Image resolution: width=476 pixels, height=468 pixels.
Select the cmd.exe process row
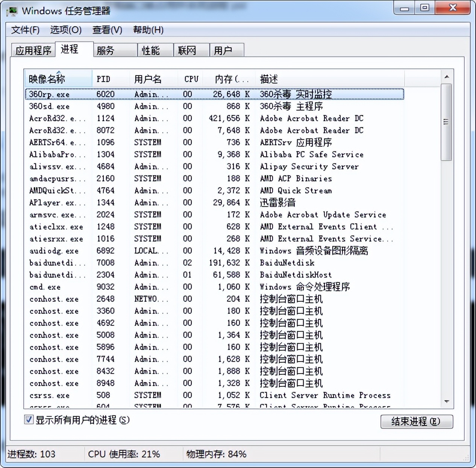pyautogui.click(x=150, y=287)
